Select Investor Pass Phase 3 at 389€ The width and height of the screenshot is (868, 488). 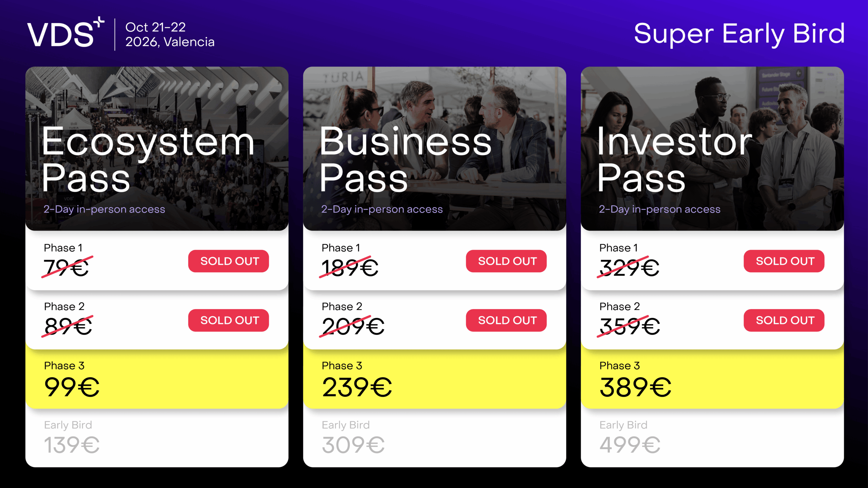click(x=712, y=380)
